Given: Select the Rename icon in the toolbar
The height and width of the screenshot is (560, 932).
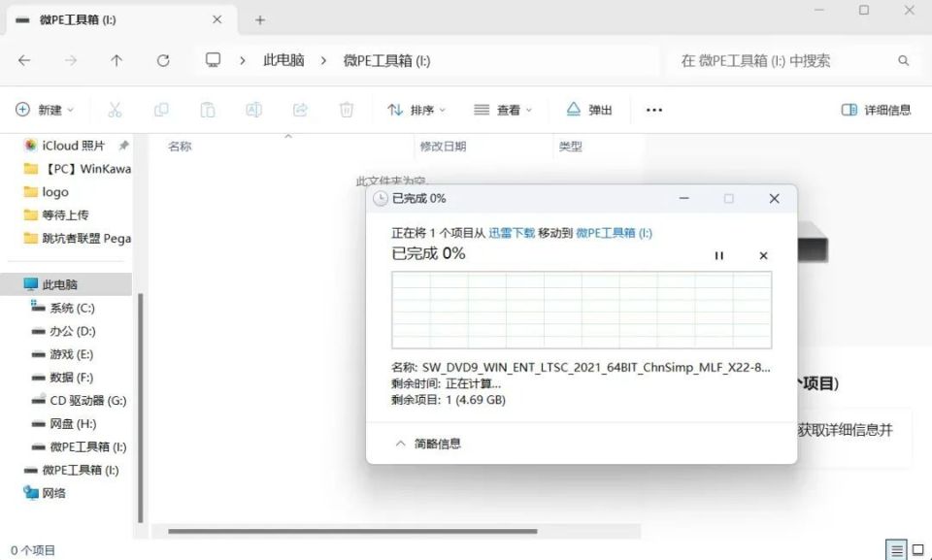Looking at the screenshot, I should click(x=253, y=110).
